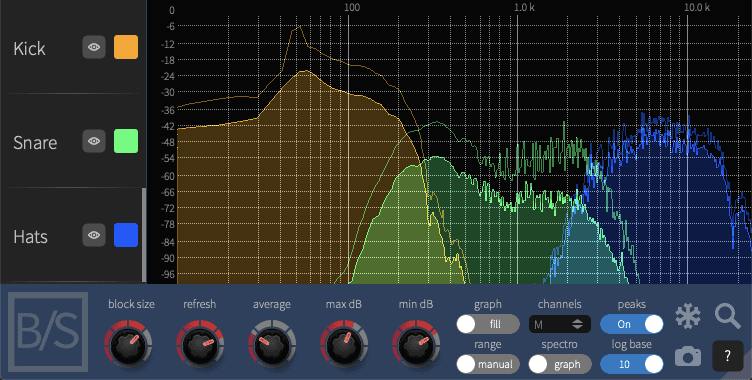Switch the range manual toggle
This screenshot has width=752, height=380.
(x=488, y=365)
